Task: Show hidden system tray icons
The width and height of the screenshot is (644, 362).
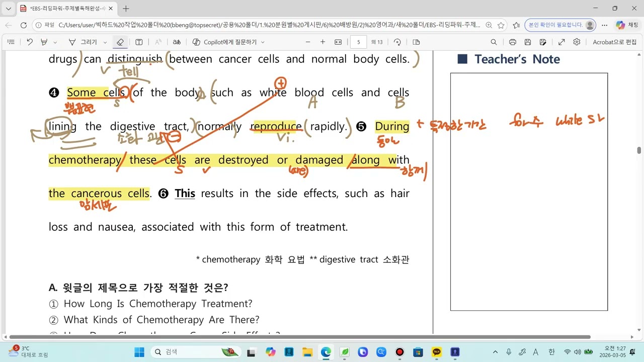Action: pyautogui.click(x=496, y=352)
